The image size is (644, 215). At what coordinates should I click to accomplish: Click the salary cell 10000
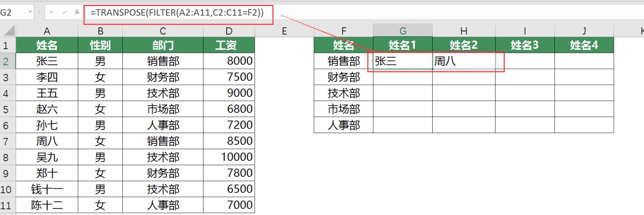click(x=229, y=157)
